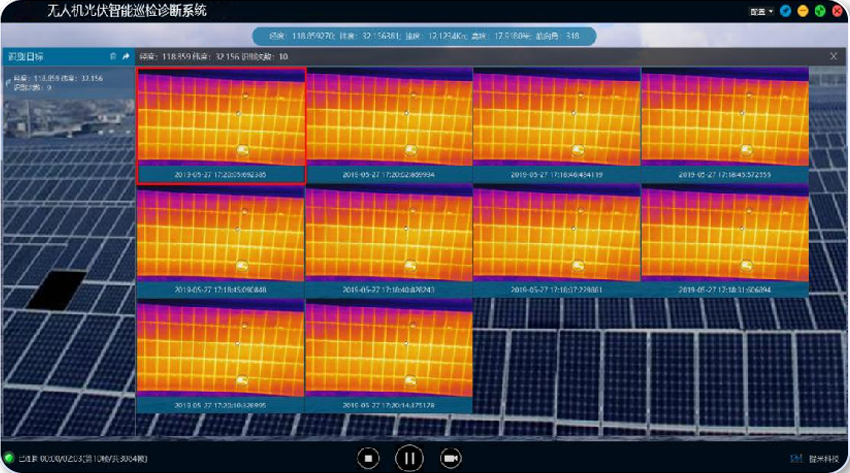The image size is (850, 473).
Task: Click gallery header text with 识别次数 10
Action: tap(213, 56)
